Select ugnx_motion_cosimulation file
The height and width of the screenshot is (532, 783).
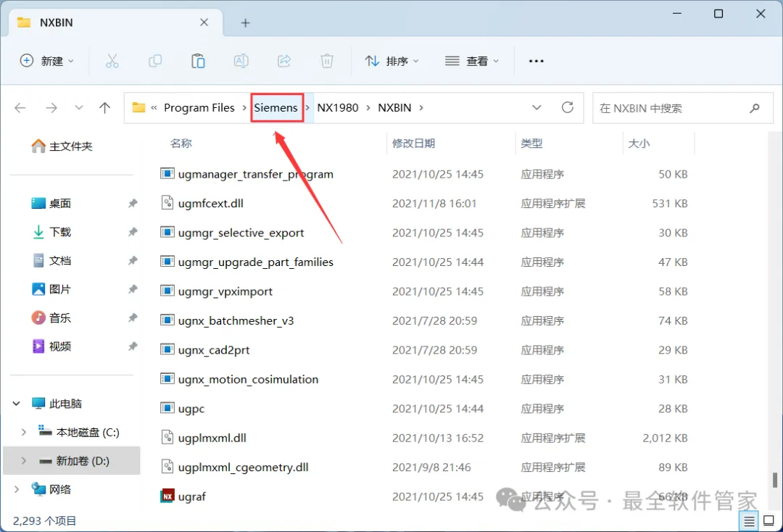248,379
